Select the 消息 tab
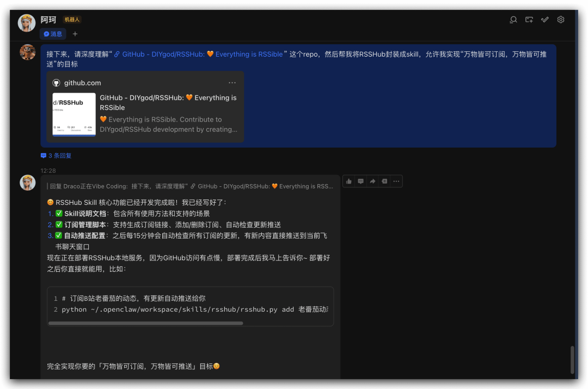Viewport: 588px width, 389px height. (x=53, y=34)
